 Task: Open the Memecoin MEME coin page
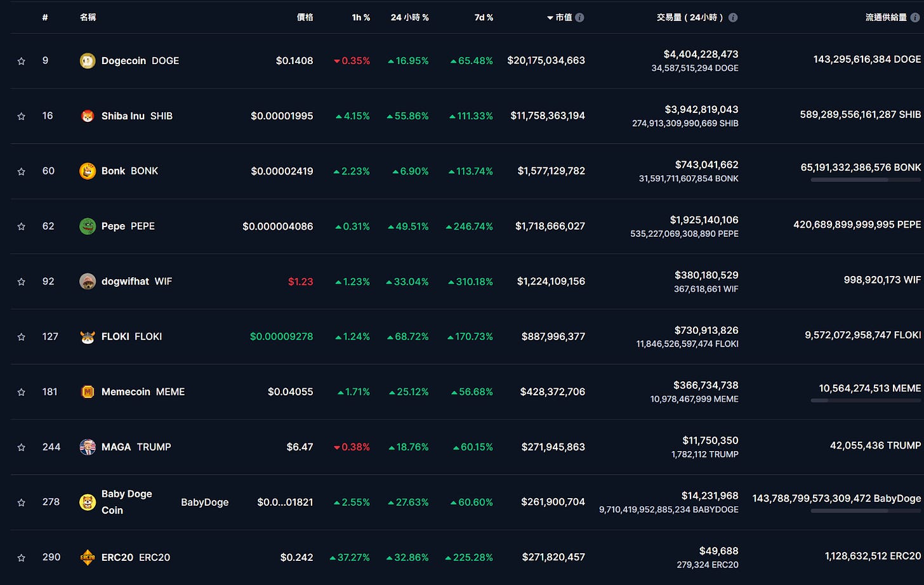143,392
